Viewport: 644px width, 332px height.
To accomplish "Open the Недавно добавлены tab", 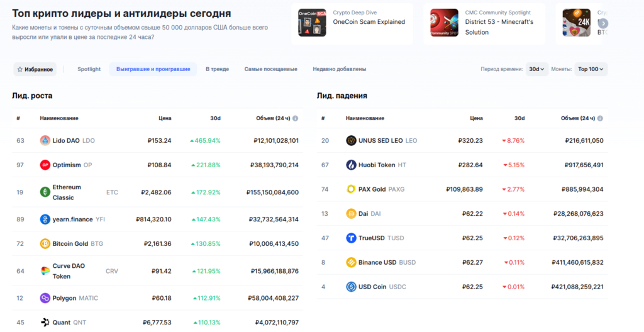I will tap(339, 69).
